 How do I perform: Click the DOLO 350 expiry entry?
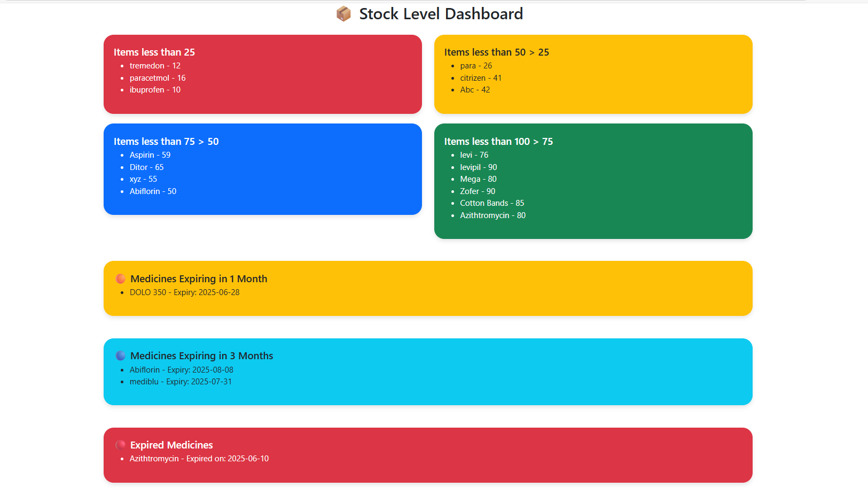pos(184,292)
